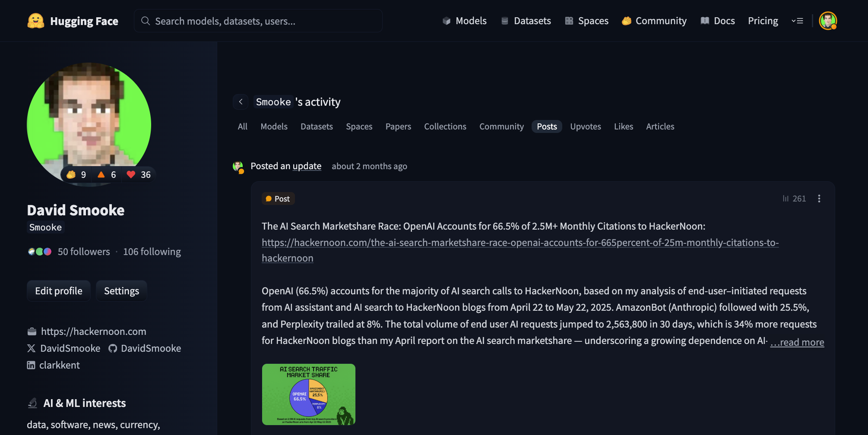Click small avatar beside Posted an update
The height and width of the screenshot is (435, 868).
pos(238,167)
